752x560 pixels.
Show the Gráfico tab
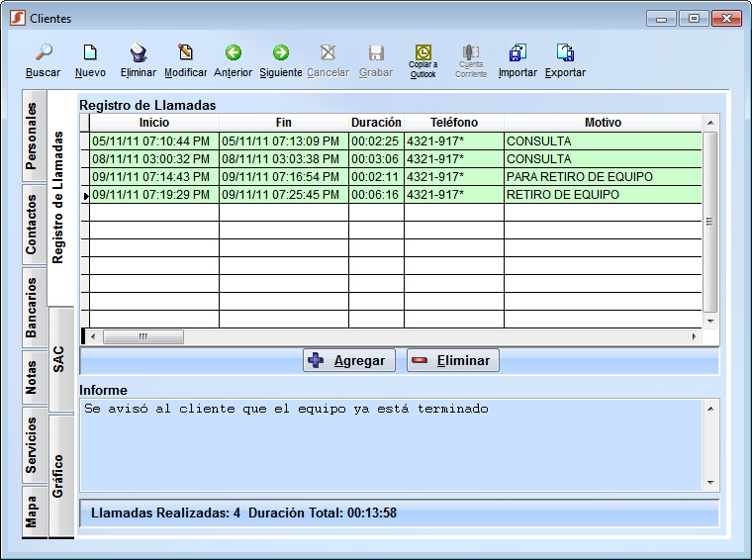(59, 476)
